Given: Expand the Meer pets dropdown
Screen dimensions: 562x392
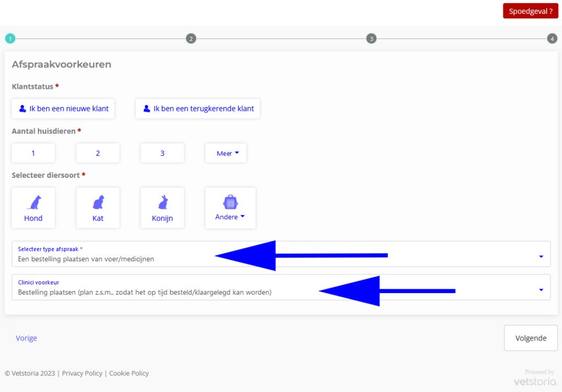Looking at the screenshot, I should (x=226, y=153).
